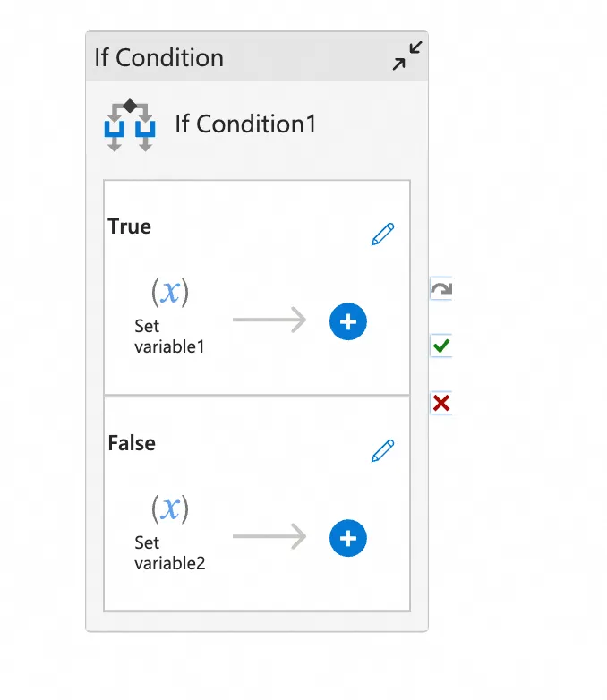Click the red failure X handle
The image size is (607, 700).
440,403
